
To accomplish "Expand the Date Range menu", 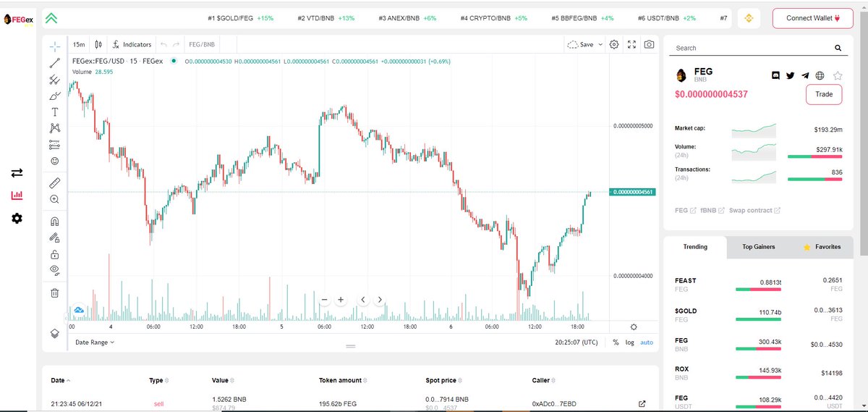I will [x=95, y=342].
